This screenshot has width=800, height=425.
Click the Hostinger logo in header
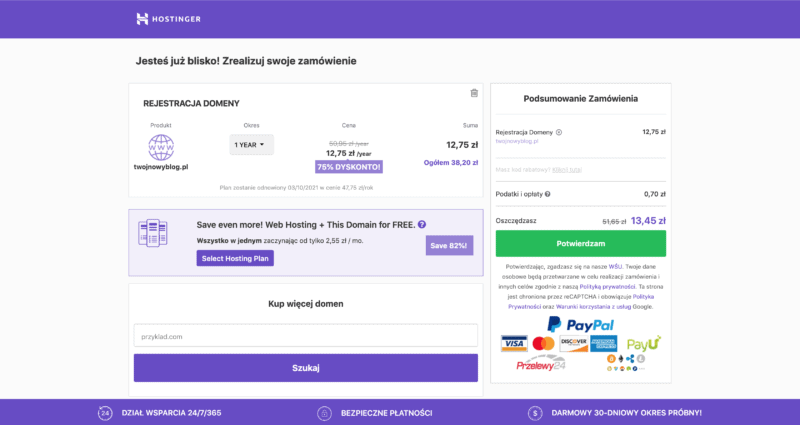[x=168, y=19]
